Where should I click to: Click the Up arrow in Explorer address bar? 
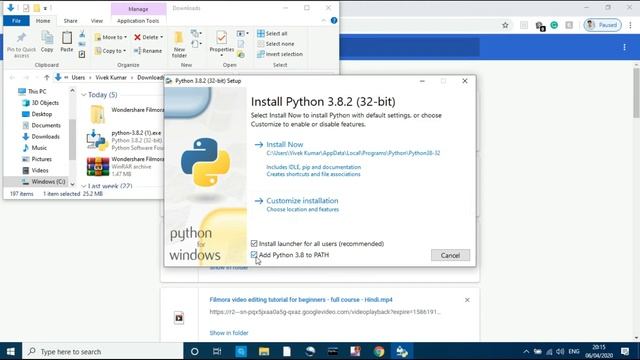47,78
